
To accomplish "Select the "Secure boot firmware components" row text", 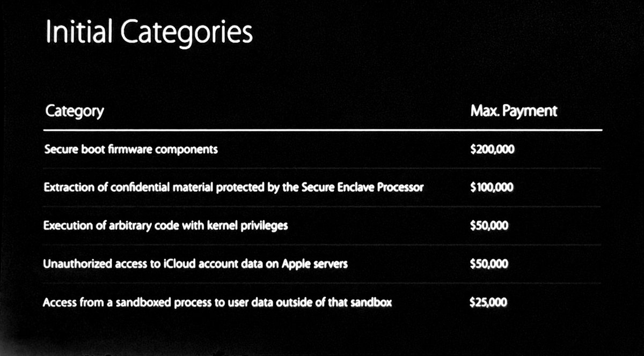I will (131, 150).
